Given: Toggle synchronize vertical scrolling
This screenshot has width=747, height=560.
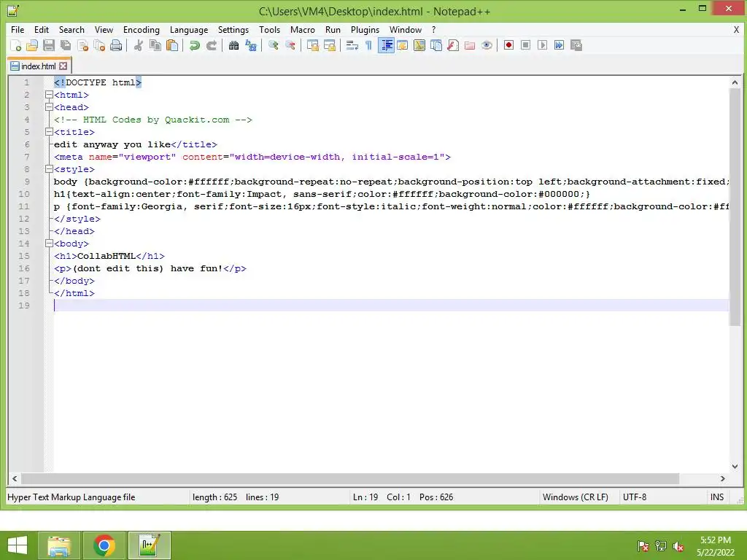Looking at the screenshot, I should 312,45.
